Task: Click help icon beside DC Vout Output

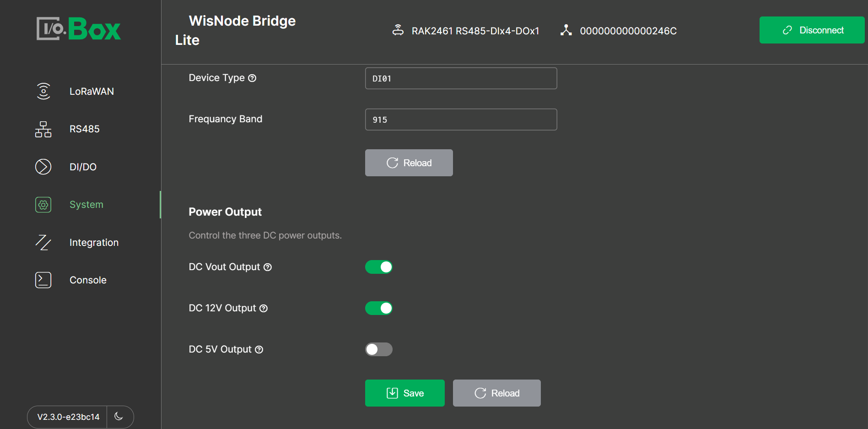Action: [268, 267]
